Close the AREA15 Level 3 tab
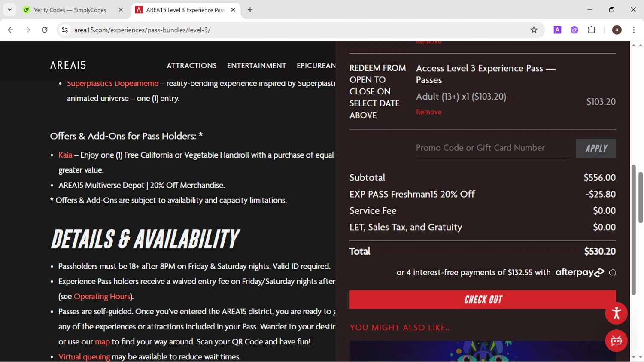644x362 pixels. click(x=233, y=10)
